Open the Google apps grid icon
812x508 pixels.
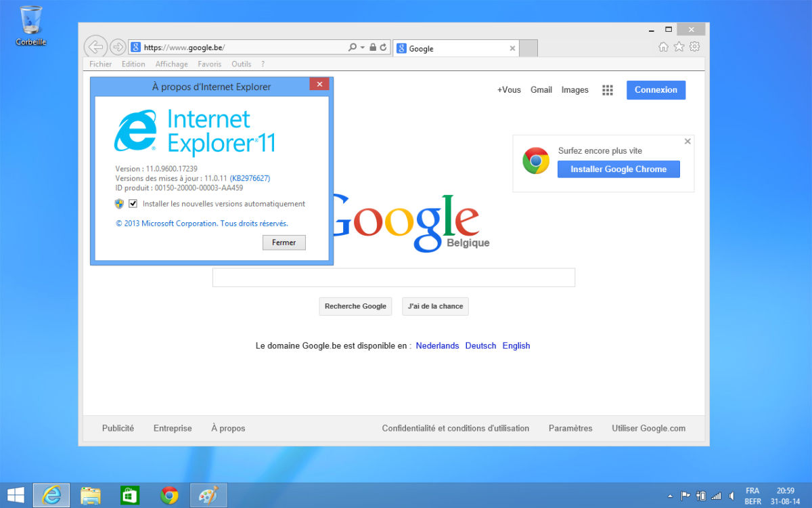point(608,90)
